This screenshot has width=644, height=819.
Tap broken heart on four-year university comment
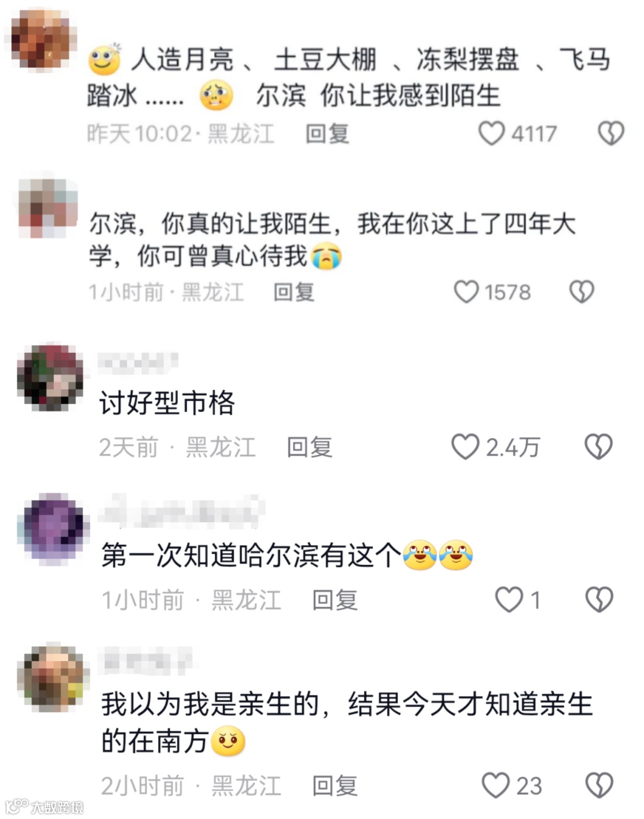pyautogui.click(x=581, y=292)
